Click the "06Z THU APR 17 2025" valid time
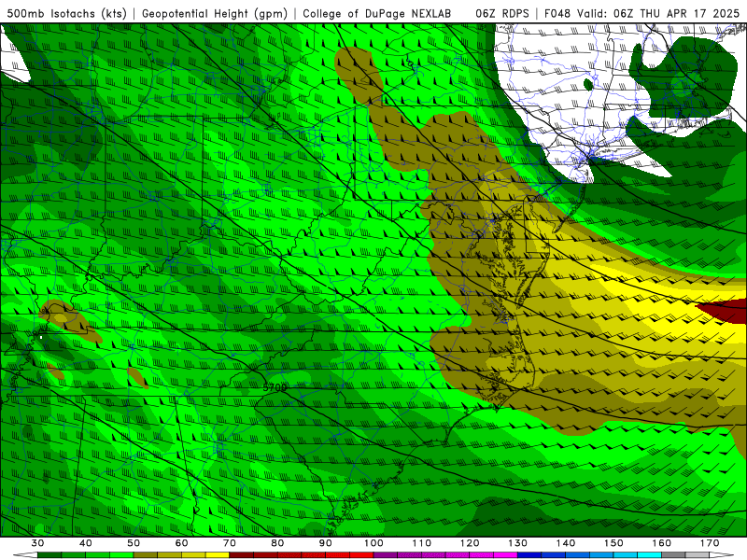This screenshot has height=560, width=747. tap(676, 14)
